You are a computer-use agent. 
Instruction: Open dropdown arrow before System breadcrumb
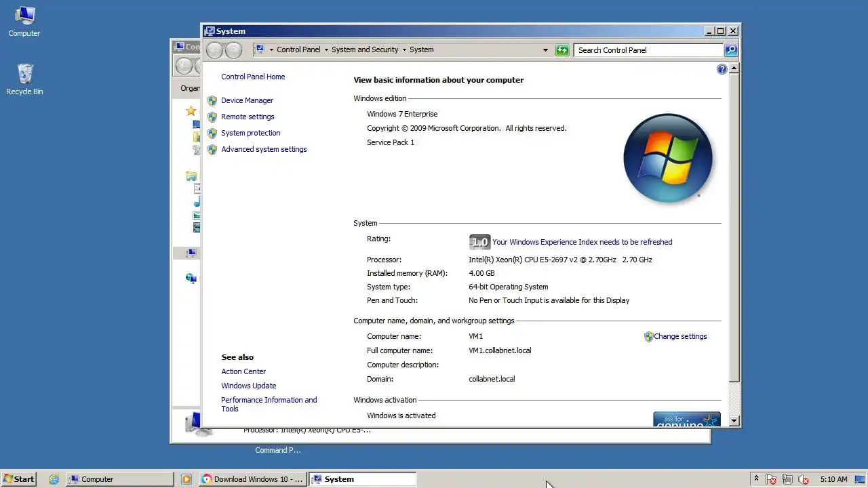coord(404,50)
